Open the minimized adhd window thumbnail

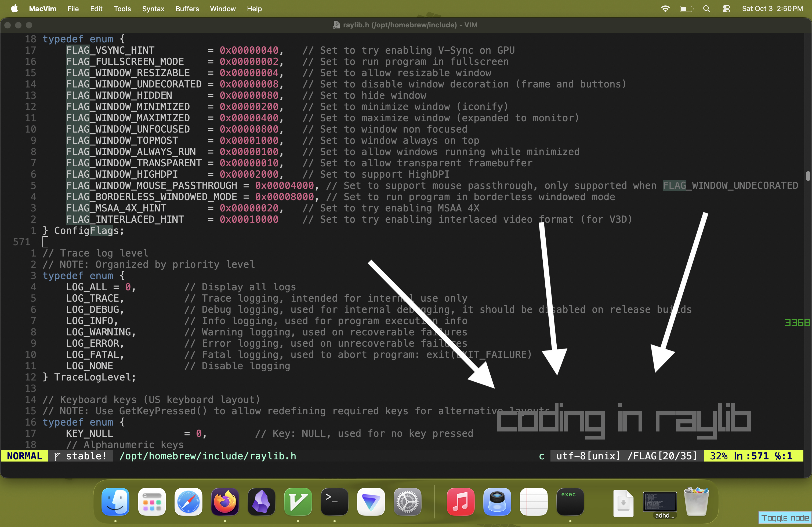(x=660, y=502)
